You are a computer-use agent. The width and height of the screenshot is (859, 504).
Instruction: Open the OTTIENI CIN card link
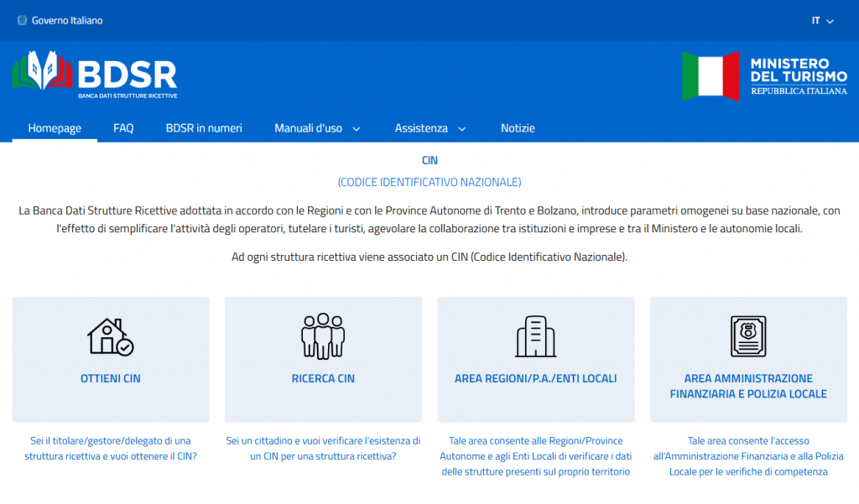click(110, 378)
